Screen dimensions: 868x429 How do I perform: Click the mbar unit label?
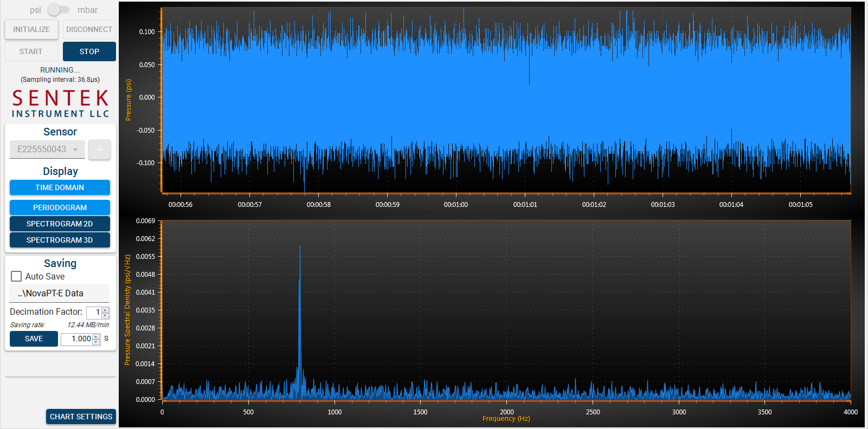pyautogui.click(x=87, y=10)
